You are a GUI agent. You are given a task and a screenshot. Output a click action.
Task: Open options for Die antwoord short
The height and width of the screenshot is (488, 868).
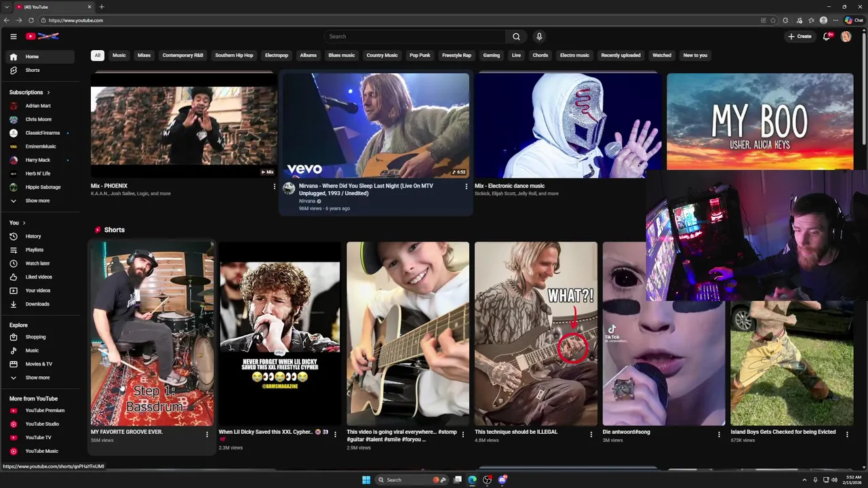(719, 434)
